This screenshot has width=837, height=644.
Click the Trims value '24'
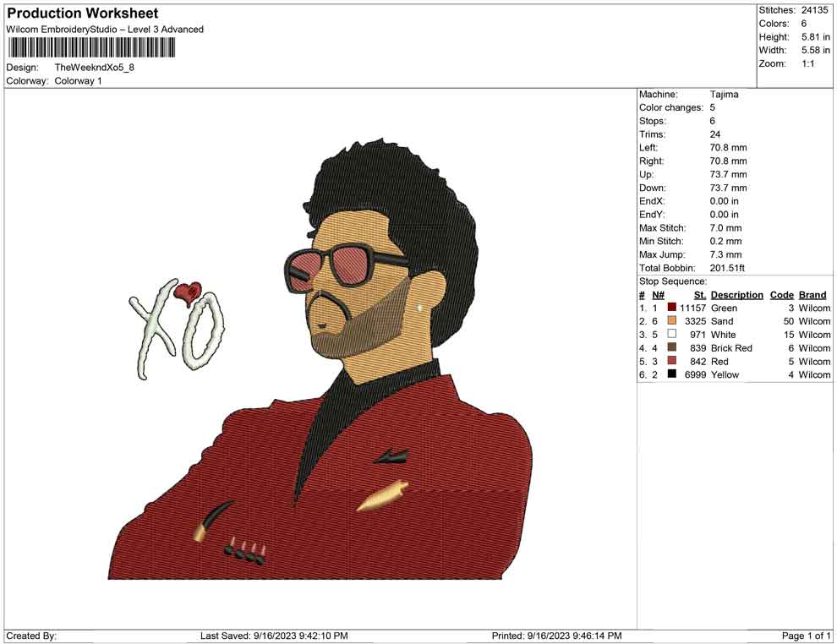715,134
